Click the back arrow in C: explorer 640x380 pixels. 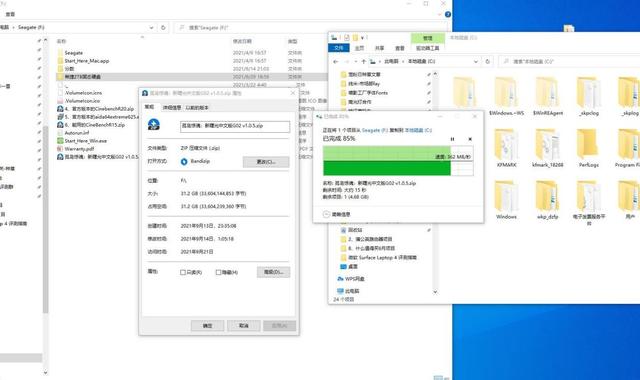point(336,61)
